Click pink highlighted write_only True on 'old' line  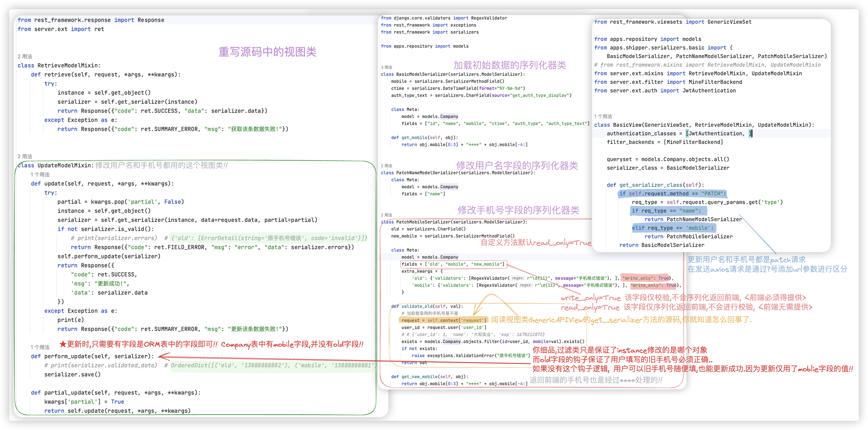click(x=645, y=278)
